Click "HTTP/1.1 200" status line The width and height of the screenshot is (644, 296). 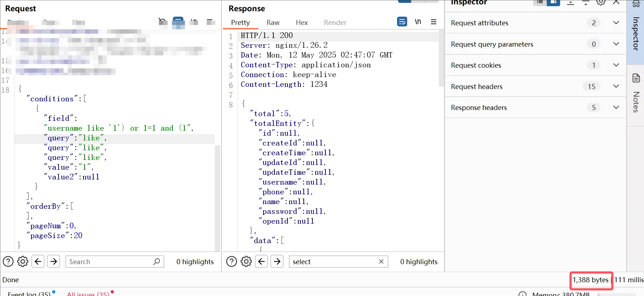point(267,35)
